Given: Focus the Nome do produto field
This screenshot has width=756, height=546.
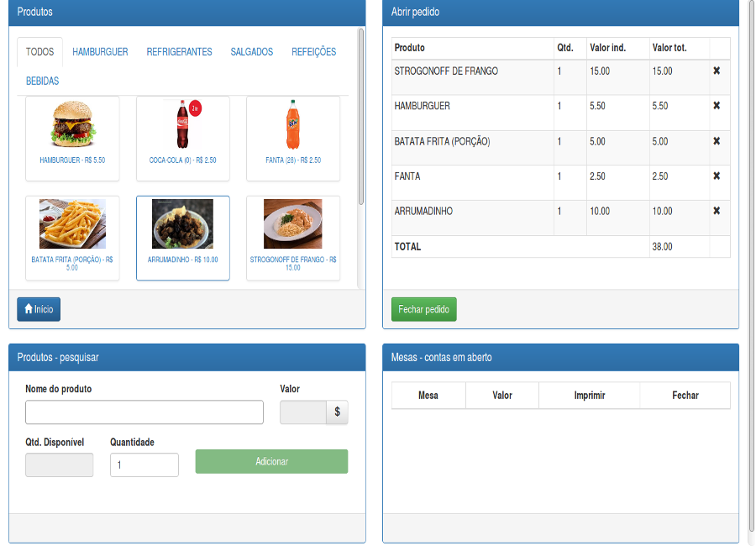Looking at the screenshot, I should [144, 412].
